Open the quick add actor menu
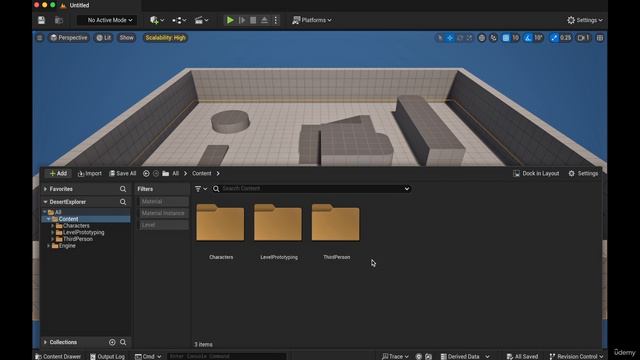This screenshot has width=640, height=360. pyautogui.click(x=157, y=20)
